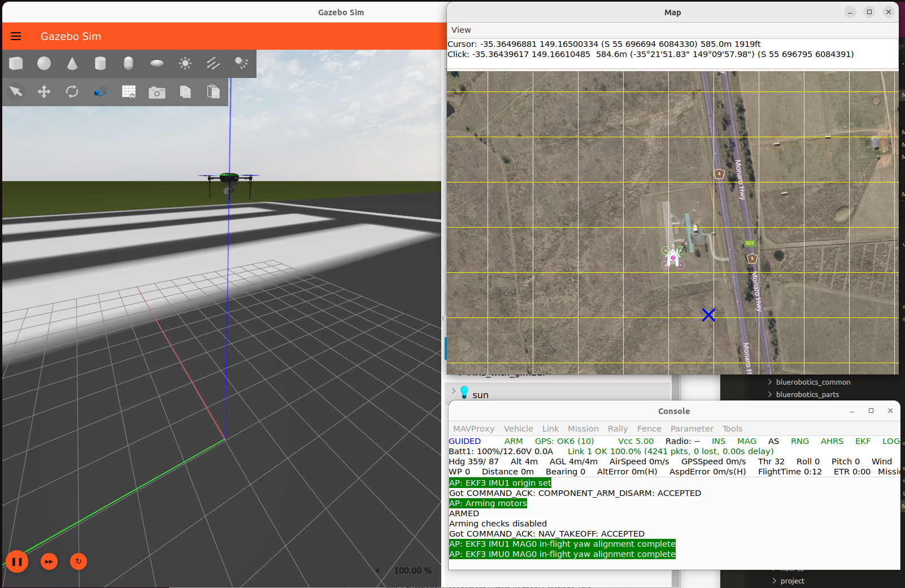Take a screenshot with the camera icon
905x588 pixels.
pos(157,92)
